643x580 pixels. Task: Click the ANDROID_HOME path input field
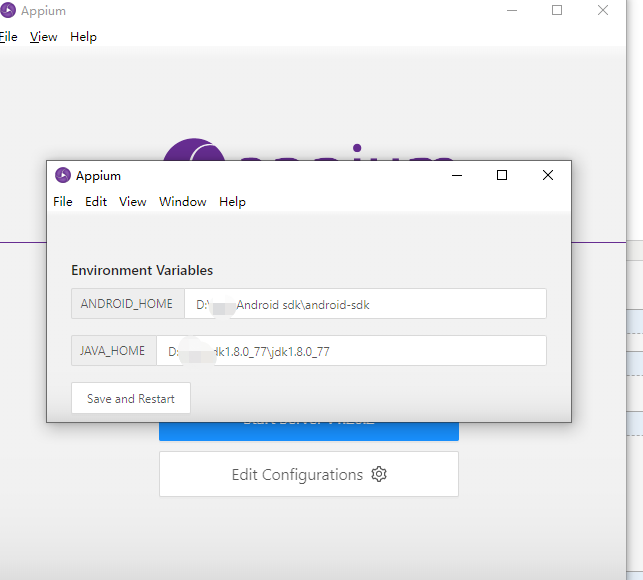365,304
